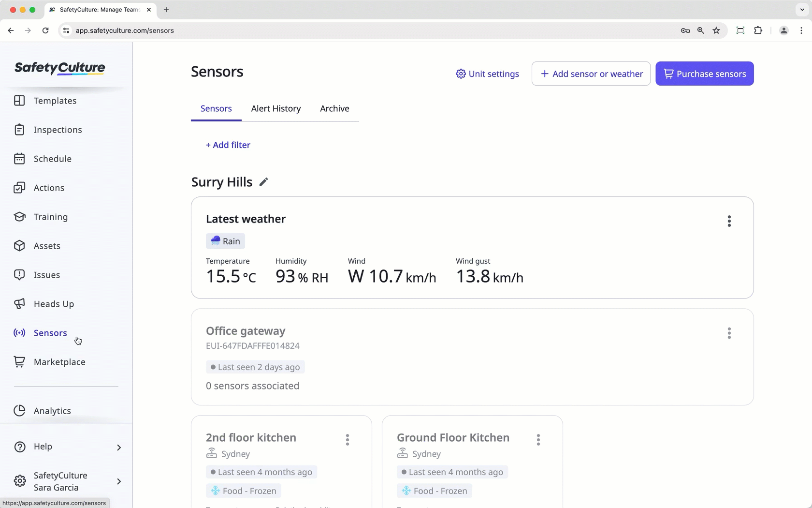
Task: Open Office gateway three-dot menu
Action: (729, 333)
